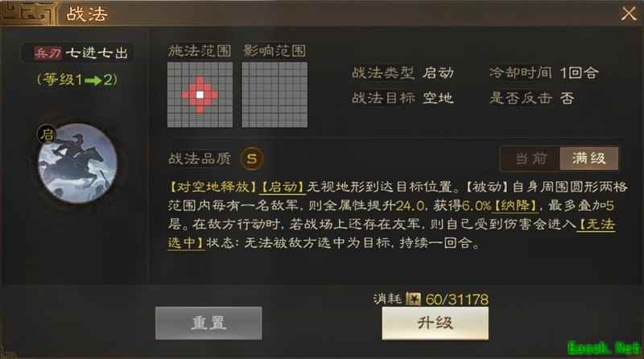Click the 兵刃 skill type tag

click(x=48, y=53)
